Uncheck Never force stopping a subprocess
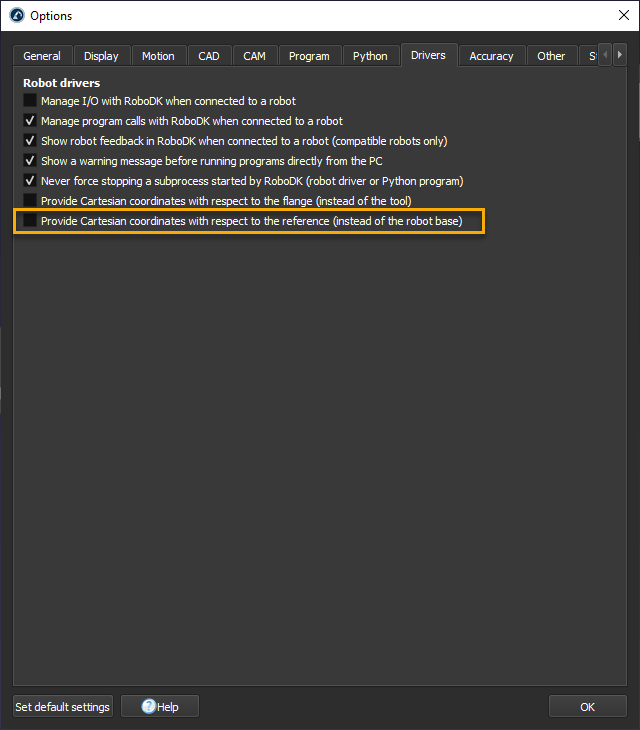The width and height of the screenshot is (640, 730). coord(30,181)
